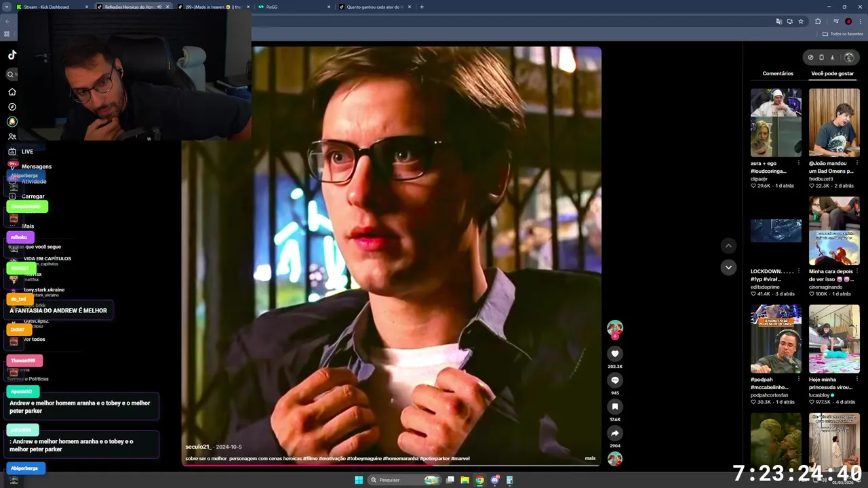Open the Task View icon in the taskbar
This screenshot has height=488, width=868.
coord(450,480)
